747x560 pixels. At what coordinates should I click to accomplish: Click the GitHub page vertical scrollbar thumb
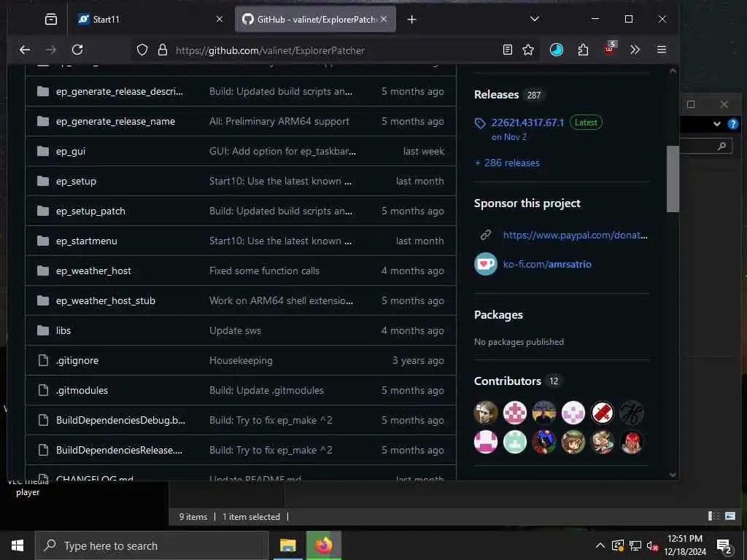pyautogui.click(x=672, y=179)
